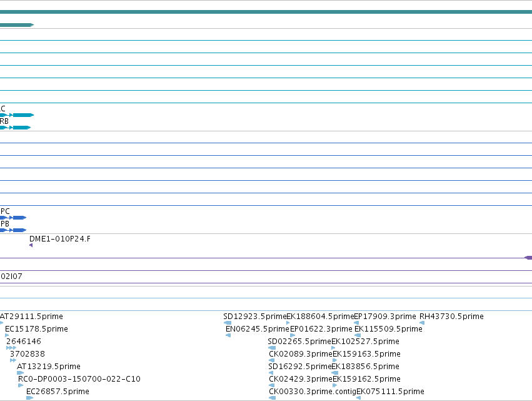This screenshot has height=401, width=532.
Task: Select the RC0-DP0003-150700-022-C10 label
Action: click(x=79, y=379)
